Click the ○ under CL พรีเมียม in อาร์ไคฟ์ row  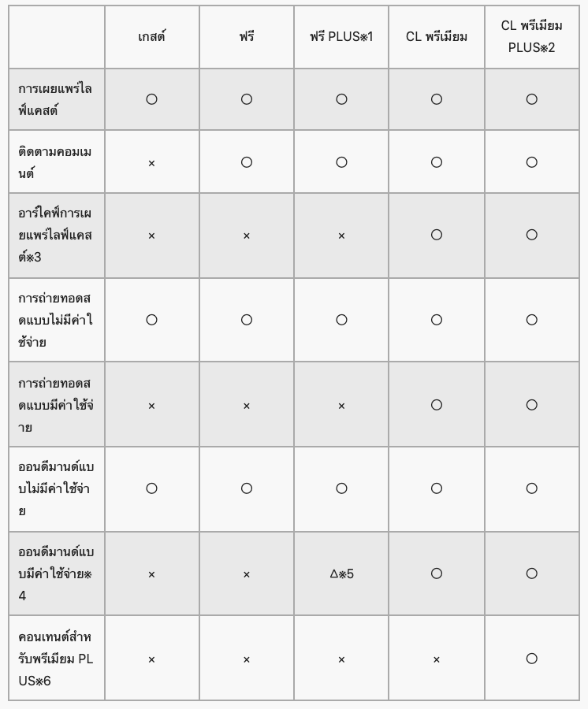(437, 235)
